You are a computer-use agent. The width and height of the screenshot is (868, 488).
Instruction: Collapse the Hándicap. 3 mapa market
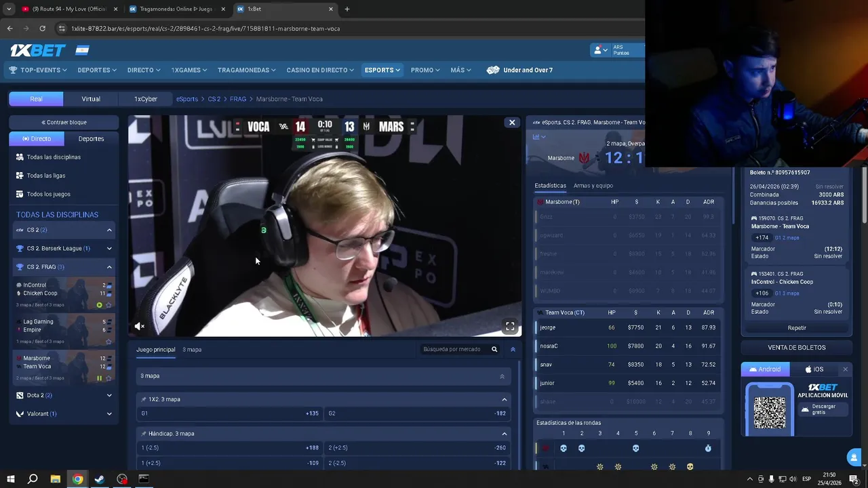504,434
